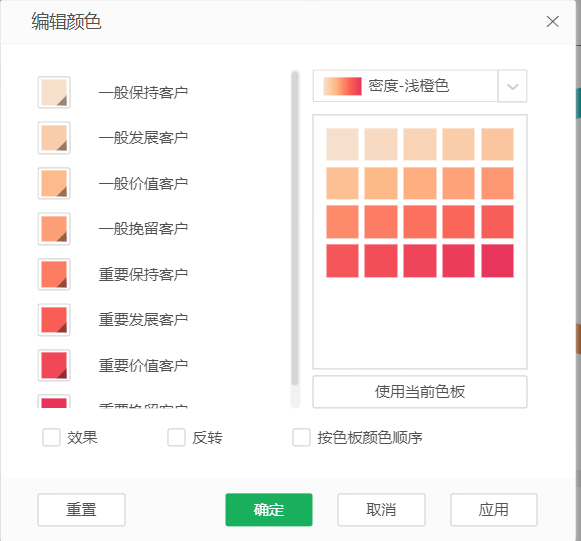Open color picker for 重要价值客户

coord(54,366)
